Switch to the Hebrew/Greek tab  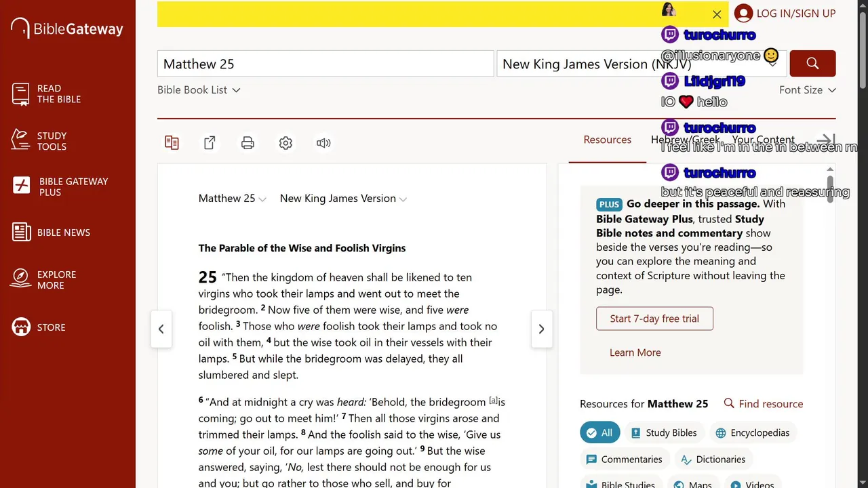tap(685, 140)
